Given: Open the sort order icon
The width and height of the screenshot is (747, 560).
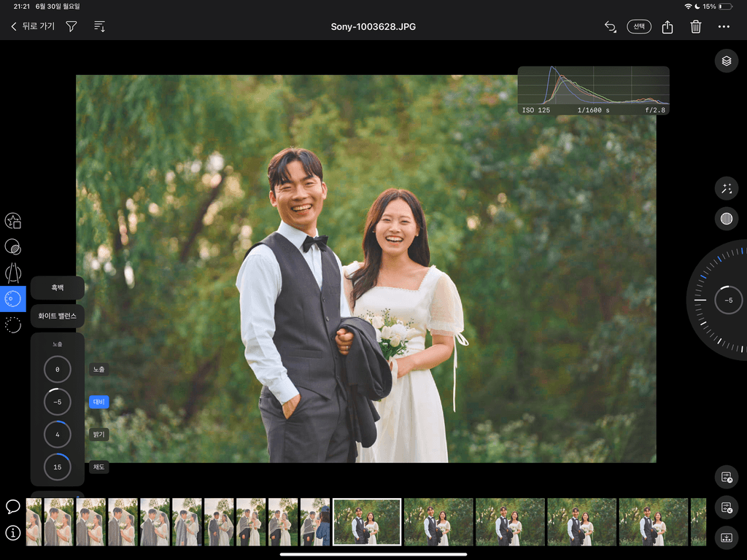Looking at the screenshot, I should [x=99, y=26].
